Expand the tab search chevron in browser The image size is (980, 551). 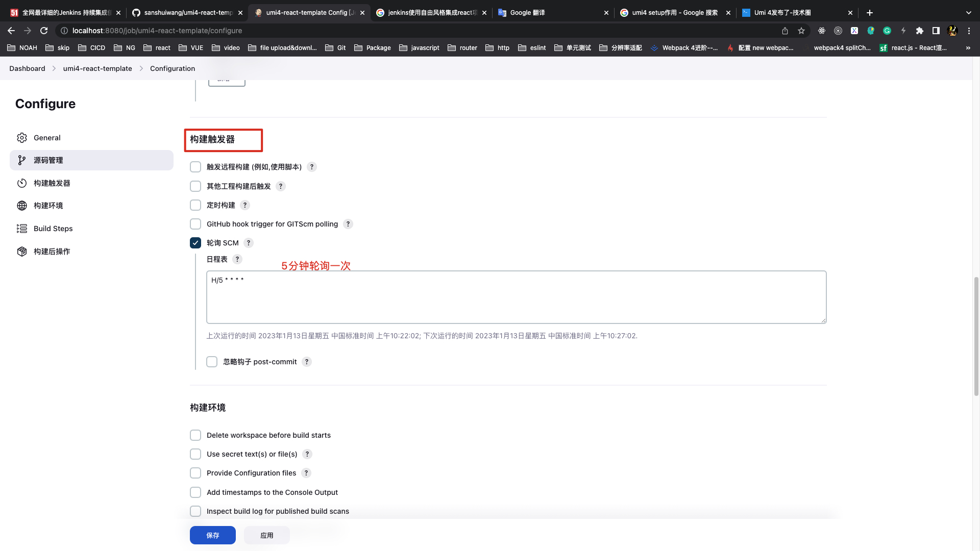pos(968,13)
